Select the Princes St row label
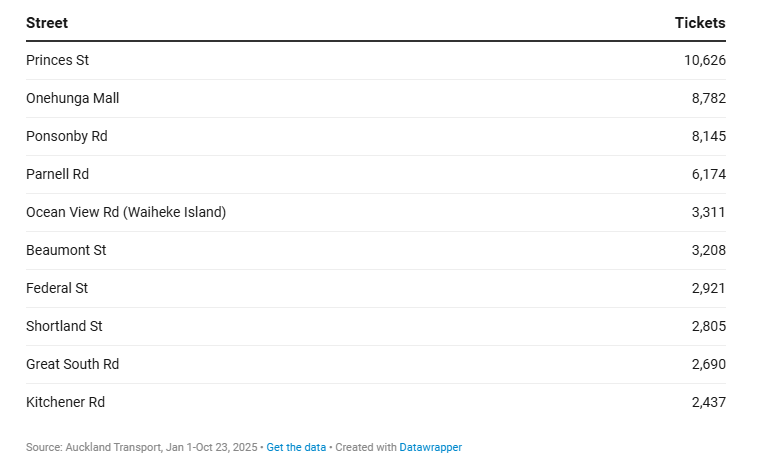Viewport: 760px width, 469px height. (57, 60)
